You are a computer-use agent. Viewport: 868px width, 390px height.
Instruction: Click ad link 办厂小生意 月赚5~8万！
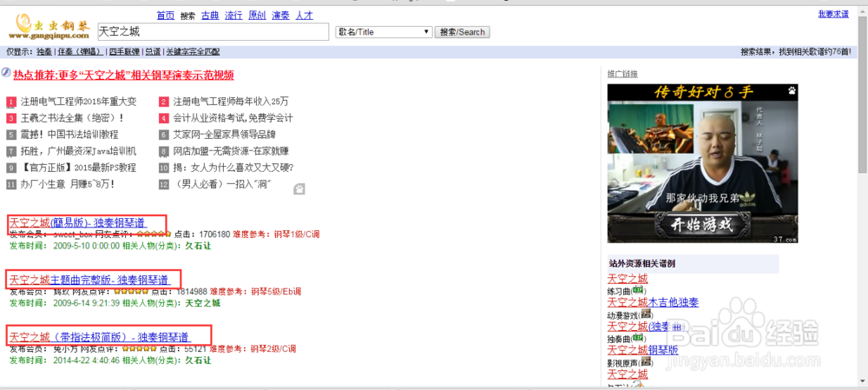(68, 185)
